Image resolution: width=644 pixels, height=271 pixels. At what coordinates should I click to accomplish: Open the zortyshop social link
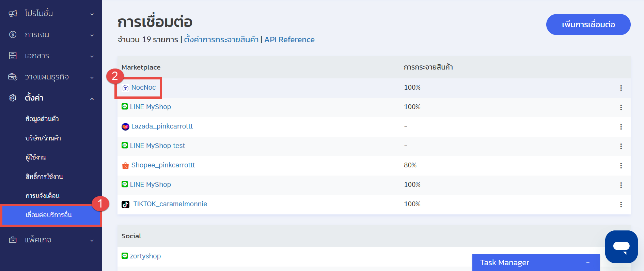tap(145, 256)
